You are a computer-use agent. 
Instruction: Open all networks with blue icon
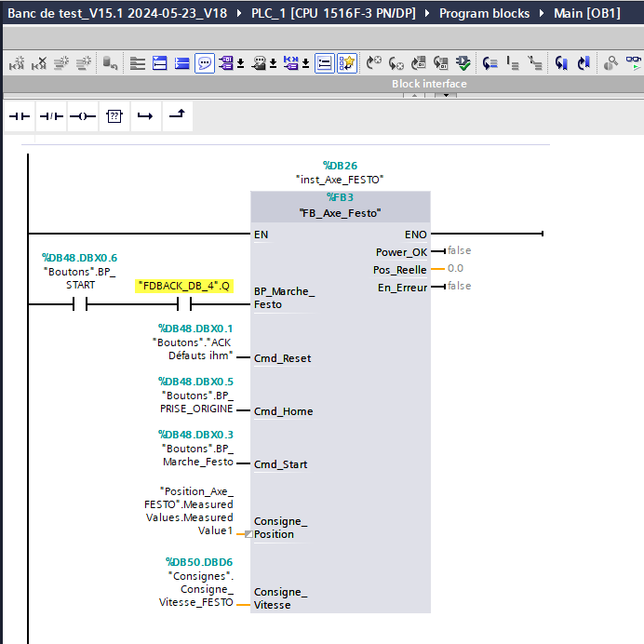(159, 63)
